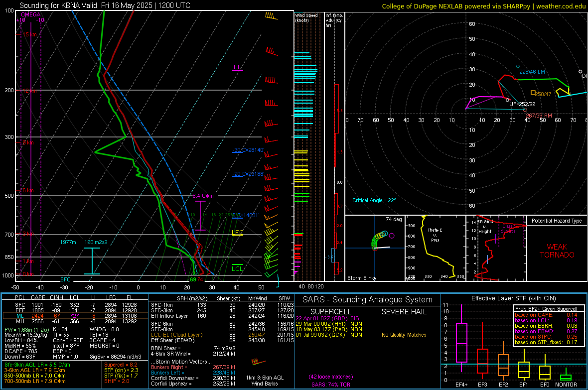The image size is (588, 390).
Task: Click the 'Effective Layer STP (with CIN)' title
Action: pyautogui.click(x=513, y=298)
